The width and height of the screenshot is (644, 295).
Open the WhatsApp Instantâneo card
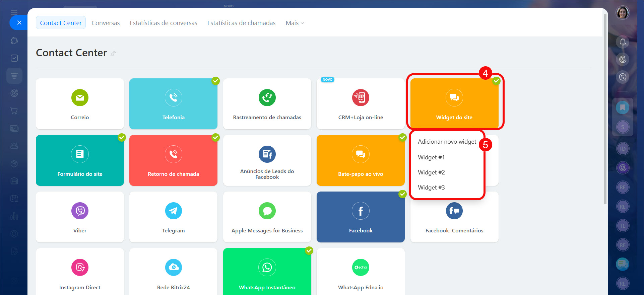click(267, 272)
